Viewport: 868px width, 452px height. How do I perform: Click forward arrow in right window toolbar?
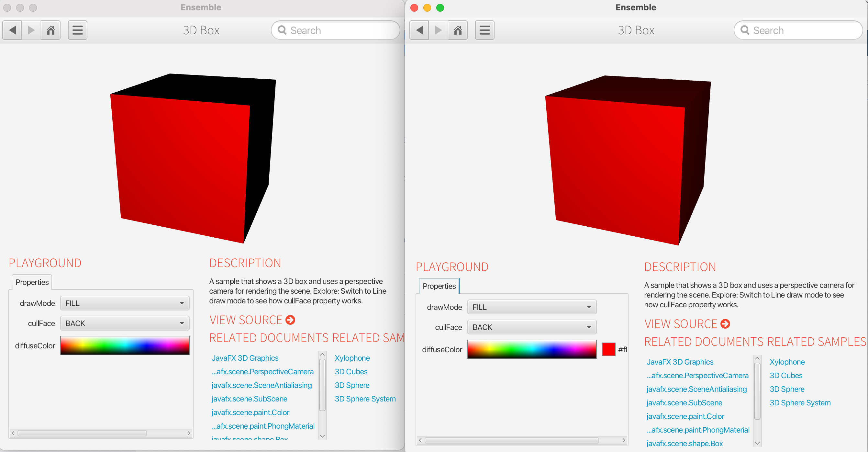(x=438, y=30)
